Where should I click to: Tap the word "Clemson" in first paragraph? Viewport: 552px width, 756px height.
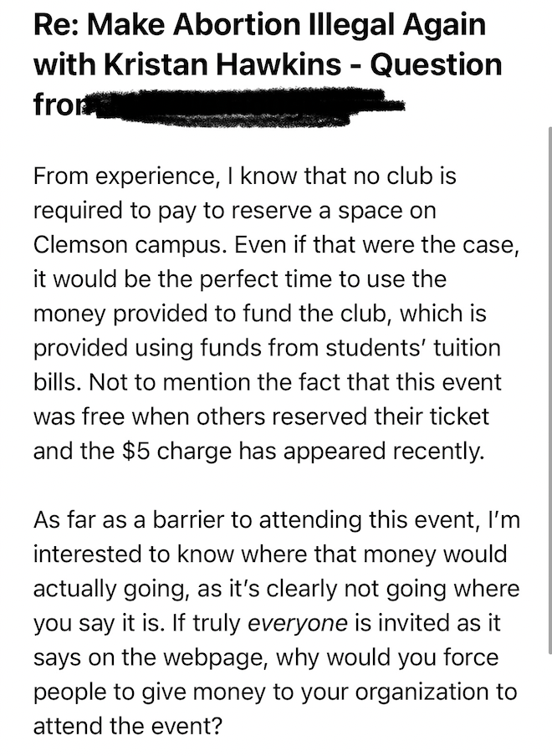(x=80, y=244)
